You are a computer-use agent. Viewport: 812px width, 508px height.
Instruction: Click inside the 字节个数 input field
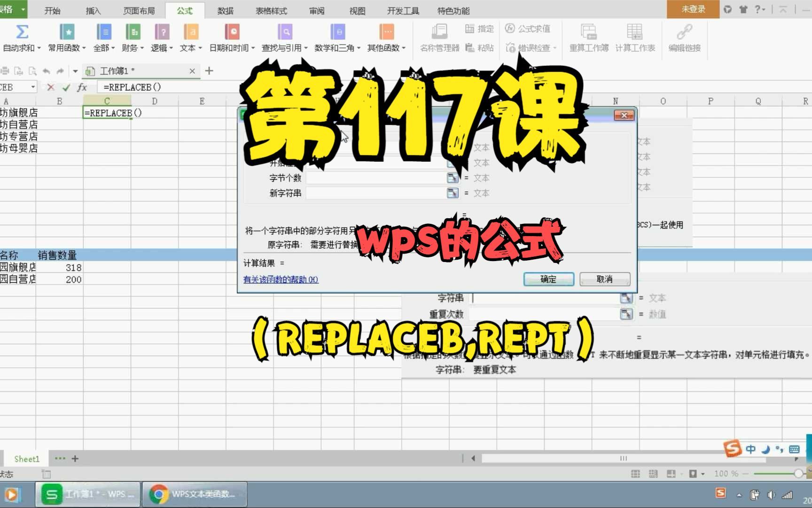376,178
